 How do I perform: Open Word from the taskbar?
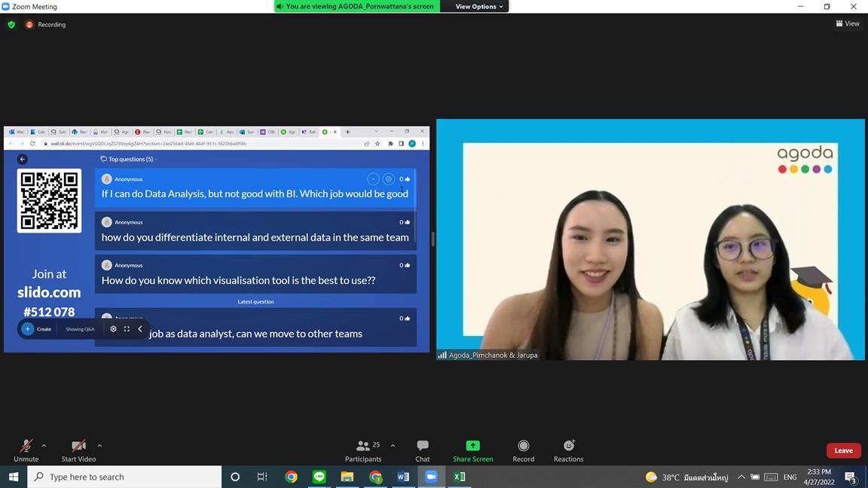[x=403, y=477]
